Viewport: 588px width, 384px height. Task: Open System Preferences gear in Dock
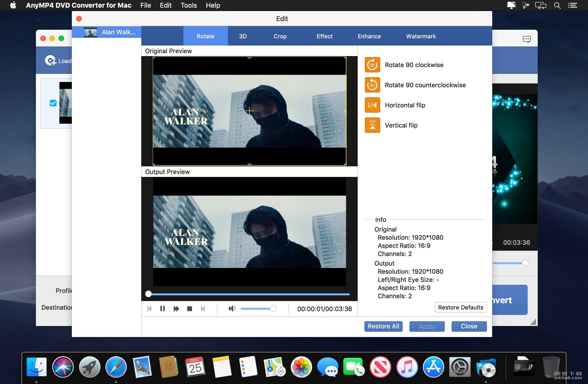tap(459, 367)
